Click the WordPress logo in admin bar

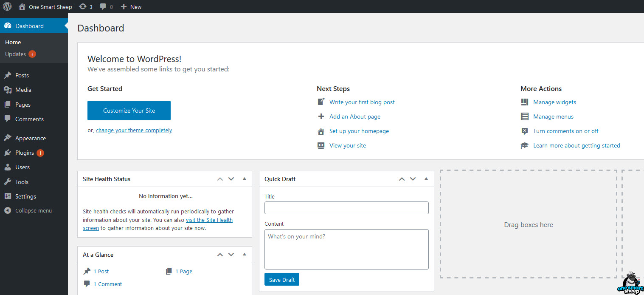pos(7,7)
